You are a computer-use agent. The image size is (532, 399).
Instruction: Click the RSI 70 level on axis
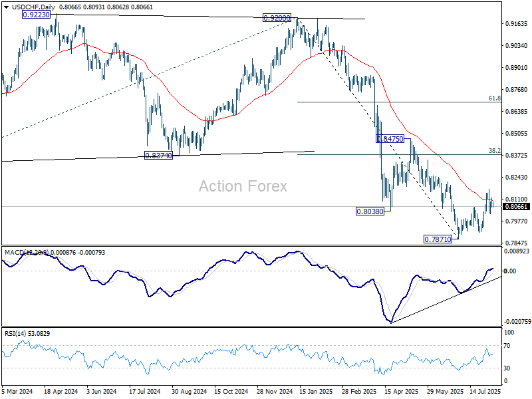pos(508,346)
